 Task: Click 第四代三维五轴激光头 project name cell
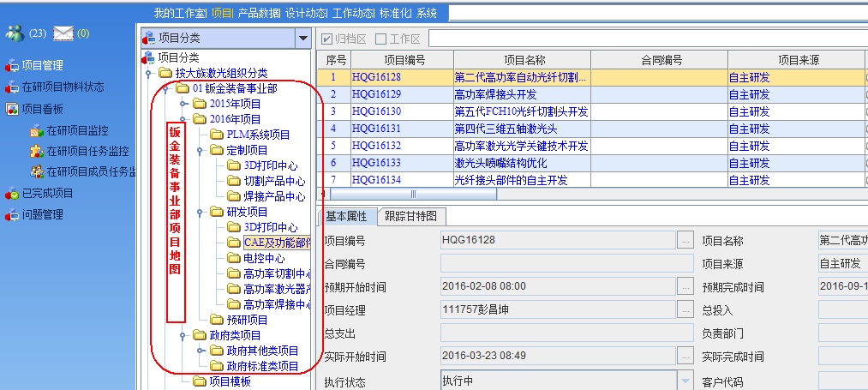[522, 129]
